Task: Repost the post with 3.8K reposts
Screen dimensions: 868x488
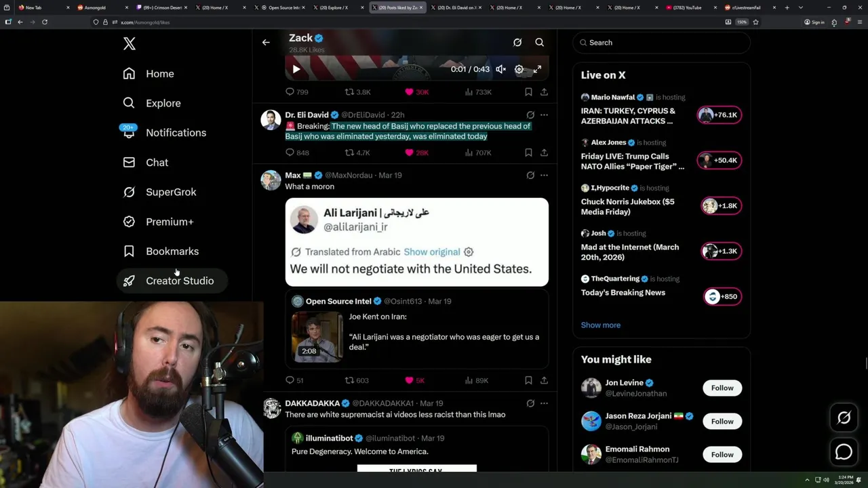Action: [x=357, y=92]
